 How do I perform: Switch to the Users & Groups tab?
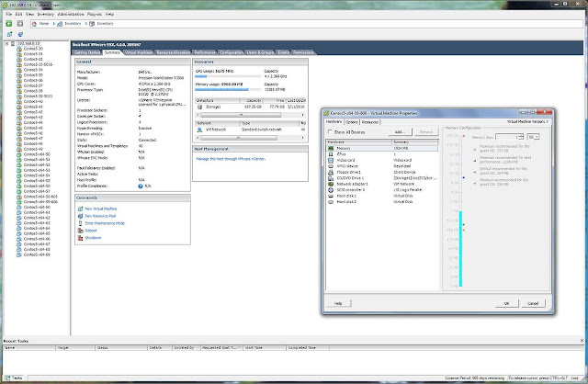tap(260, 52)
